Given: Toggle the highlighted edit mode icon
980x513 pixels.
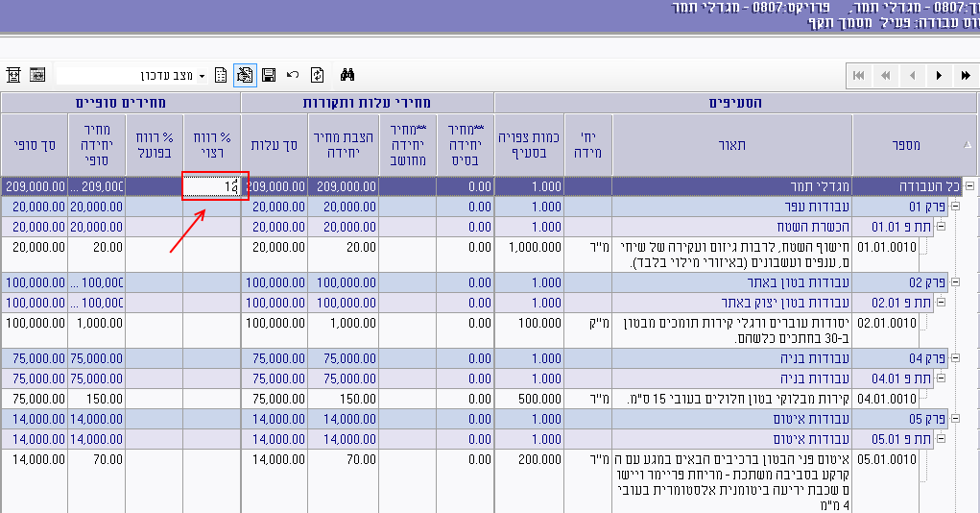Looking at the screenshot, I should click(244, 75).
